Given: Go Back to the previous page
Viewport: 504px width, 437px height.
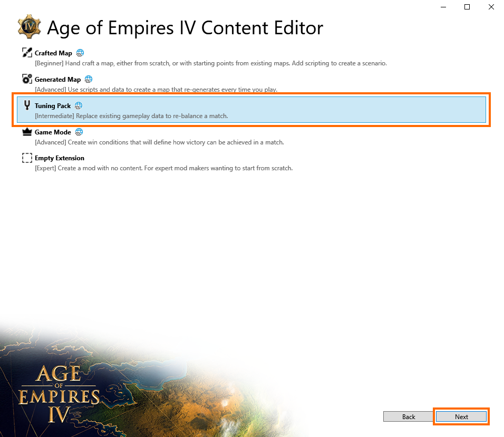Looking at the screenshot, I should 409,417.
